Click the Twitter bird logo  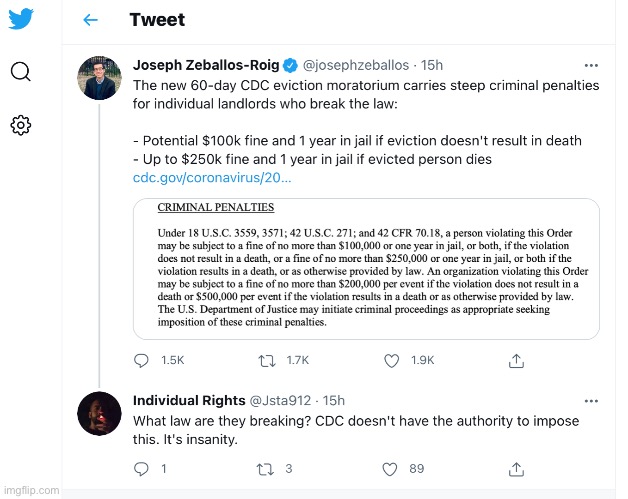click(x=21, y=19)
